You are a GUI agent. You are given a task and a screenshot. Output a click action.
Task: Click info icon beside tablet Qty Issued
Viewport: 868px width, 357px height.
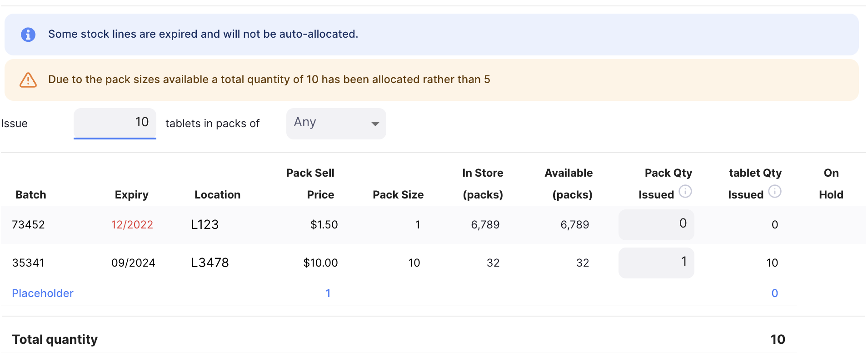[x=775, y=192]
